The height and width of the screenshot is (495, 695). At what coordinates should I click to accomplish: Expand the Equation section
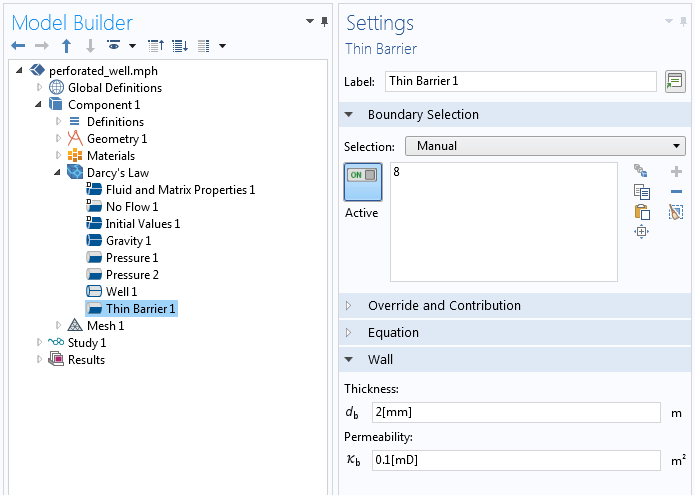pos(393,333)
